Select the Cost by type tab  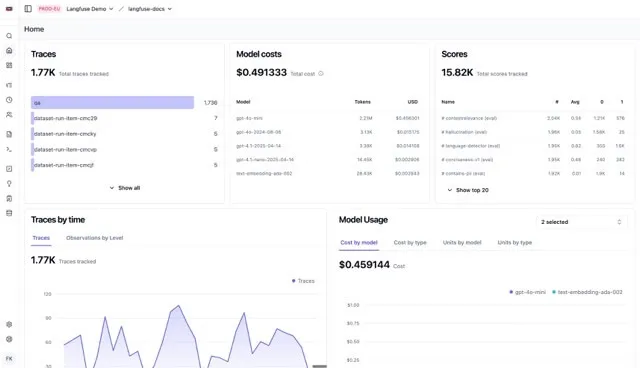pyautogui.click(x=410, y=242)
